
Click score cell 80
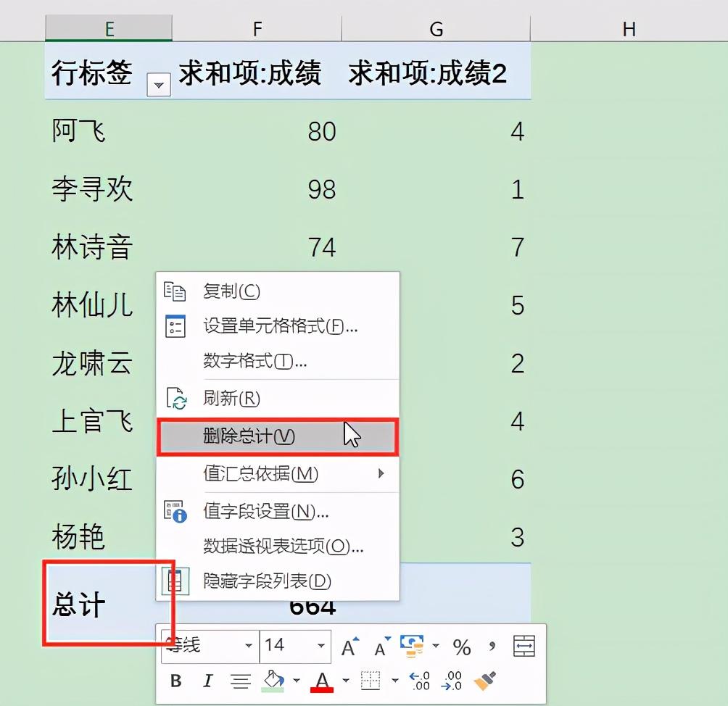coord(322,131)
